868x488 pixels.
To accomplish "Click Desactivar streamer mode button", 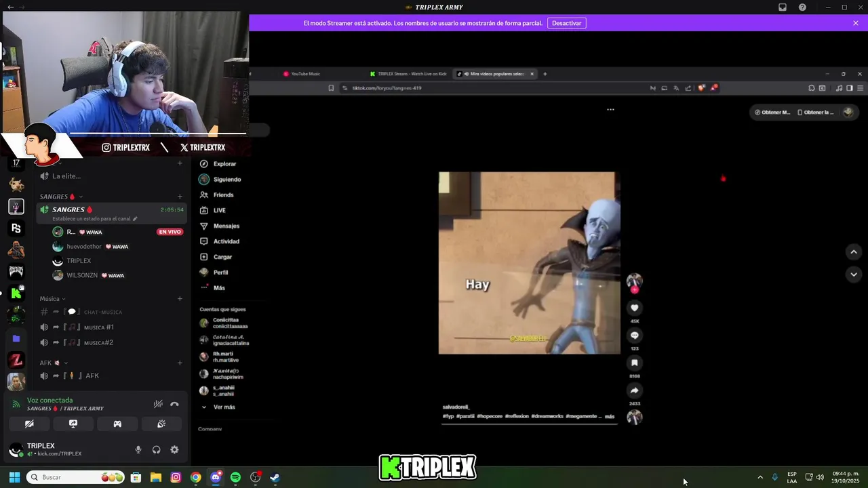I will coord(567,23).
